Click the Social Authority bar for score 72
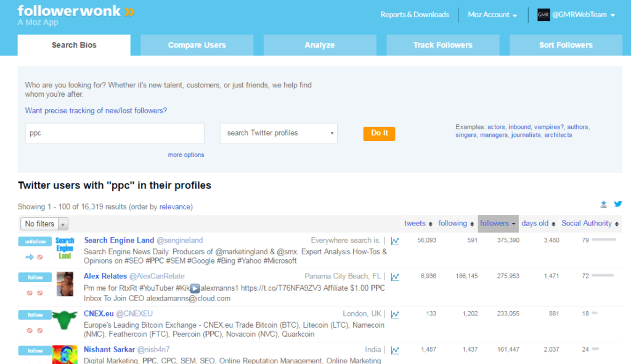This screenshot has height=364, width=631. tap(603, 275)
